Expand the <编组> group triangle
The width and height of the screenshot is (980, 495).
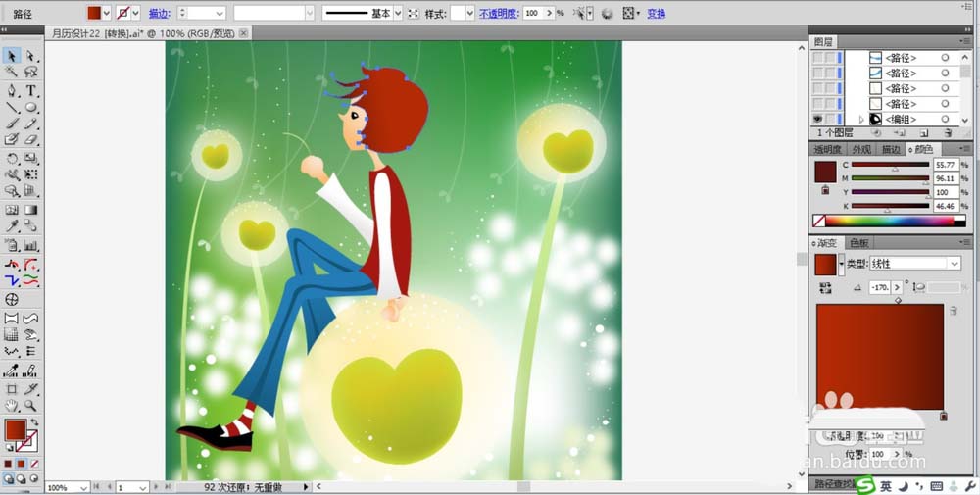[861, 119]
